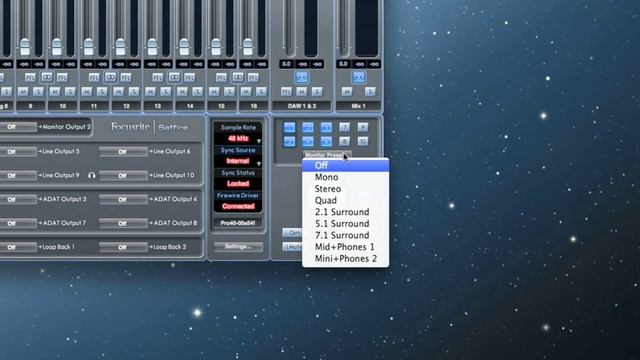
Task: Open the Settings... dialog
Action: coord(238,247)
